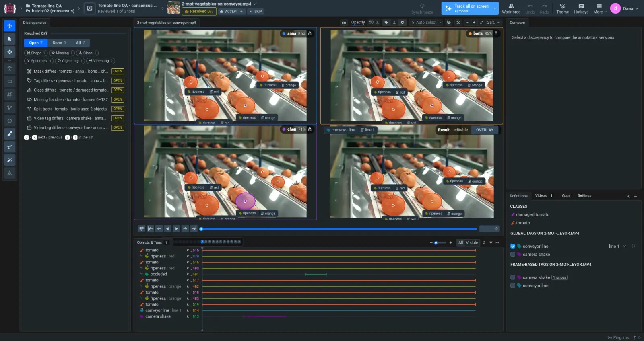
Task: Click the video frame progress bar
Action: 339,229
